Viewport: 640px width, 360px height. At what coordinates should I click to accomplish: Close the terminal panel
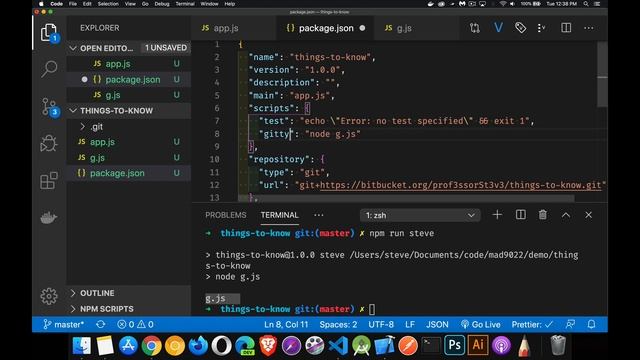click(589, 215)
